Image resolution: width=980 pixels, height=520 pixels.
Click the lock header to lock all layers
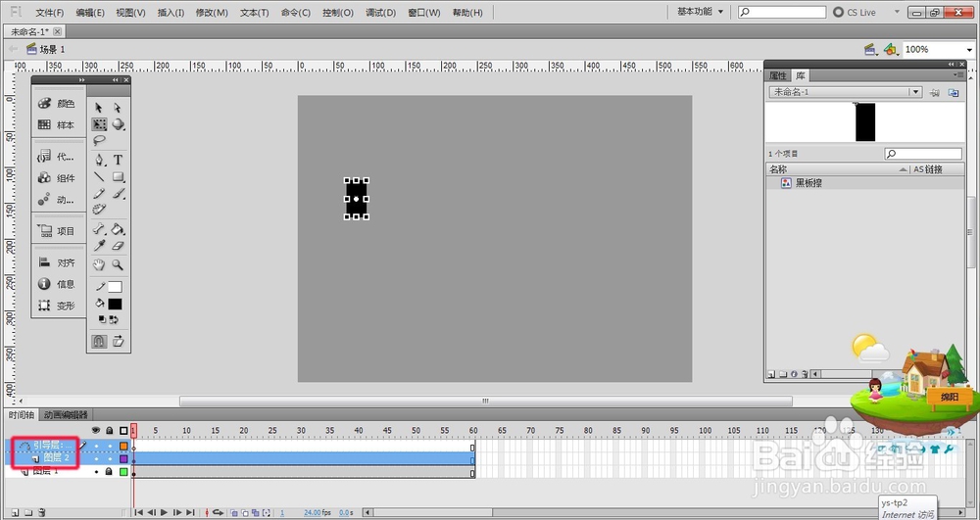pos(110,431)
